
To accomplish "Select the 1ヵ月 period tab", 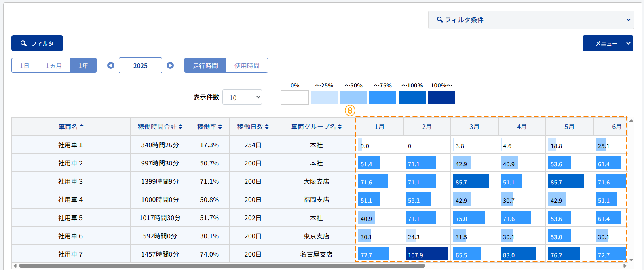I will pyautogui.click(x=54, y=66).
